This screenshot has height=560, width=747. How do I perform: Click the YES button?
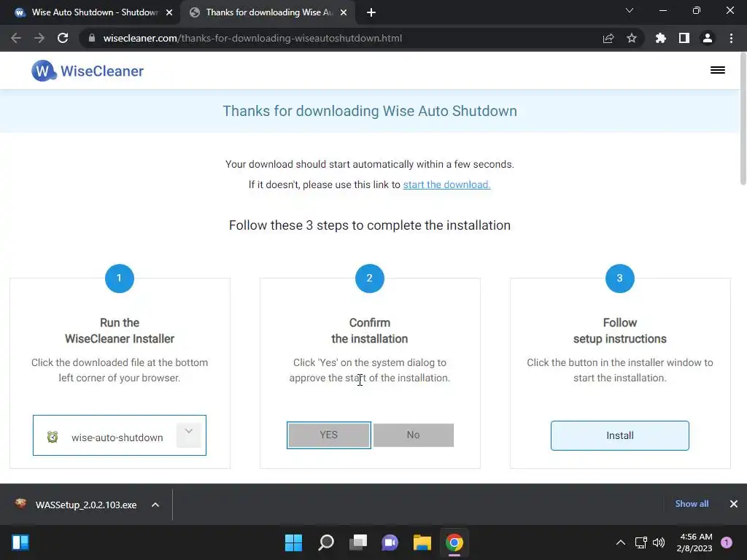pyautogui.click(x=329, y=435)
